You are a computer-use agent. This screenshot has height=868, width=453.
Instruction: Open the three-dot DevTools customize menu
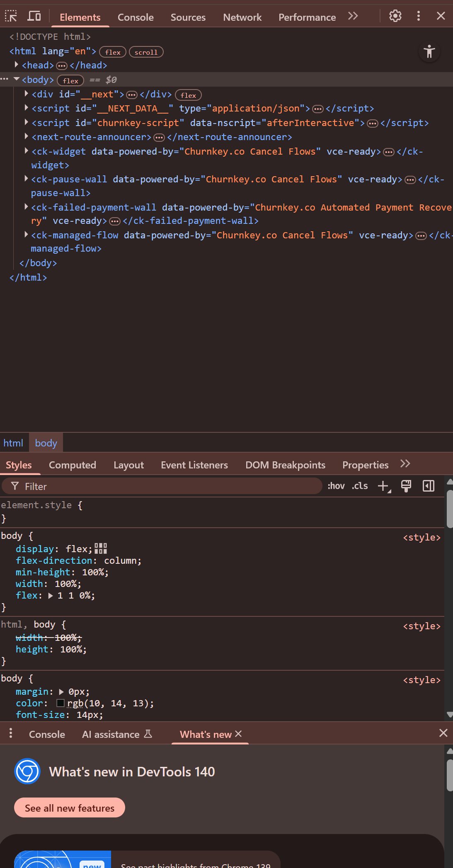pyautogui.click(x=418, y=16)
